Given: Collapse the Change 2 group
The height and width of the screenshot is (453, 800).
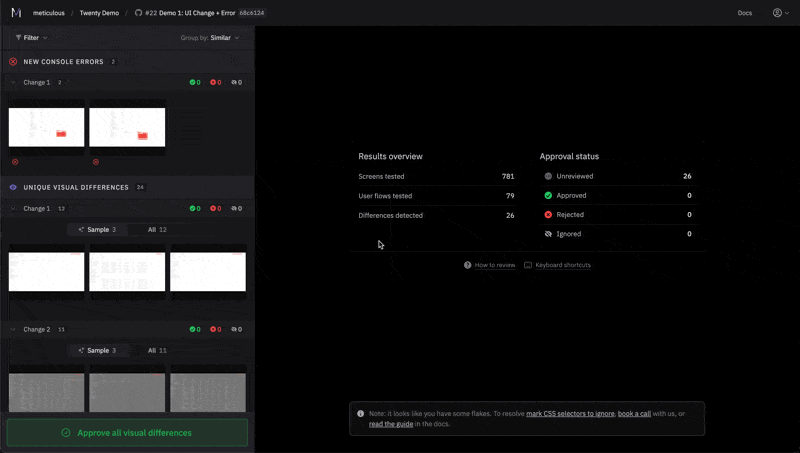Looking at the screenshot, I should pos(13,329).
